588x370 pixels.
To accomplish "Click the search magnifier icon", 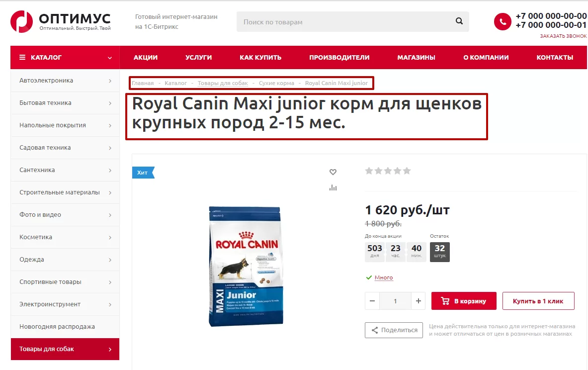I will 459,21.
